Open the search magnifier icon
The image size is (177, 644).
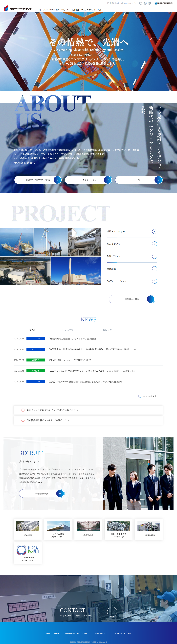[x=136, y=3]
